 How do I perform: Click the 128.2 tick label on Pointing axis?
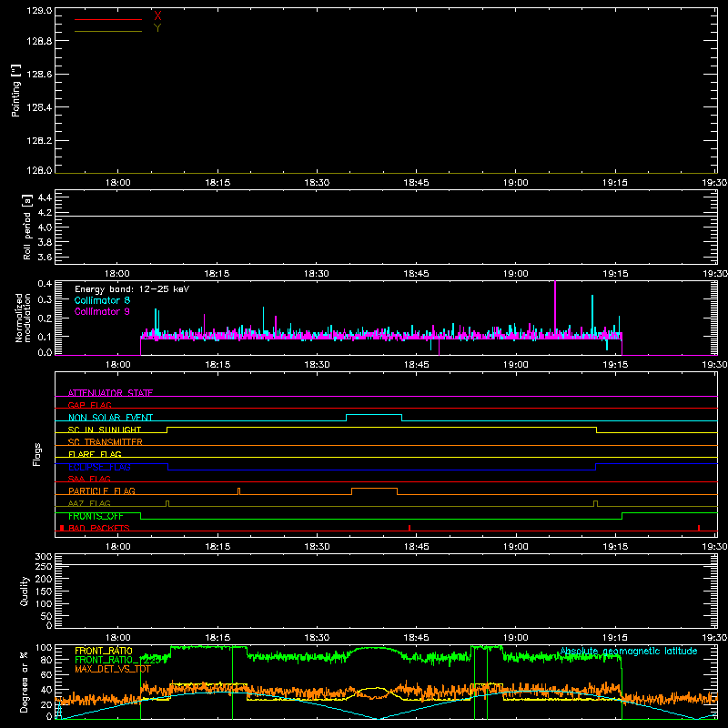coord(39,141)
